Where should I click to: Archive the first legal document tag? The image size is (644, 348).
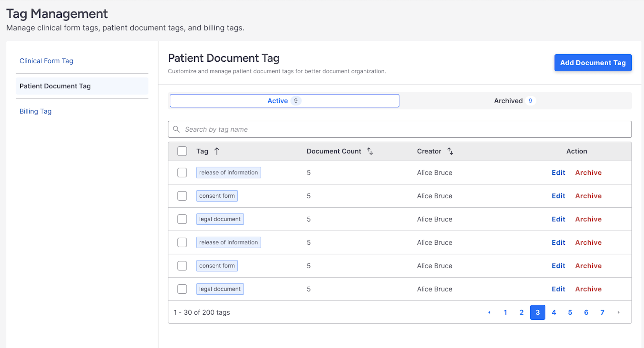588,219
